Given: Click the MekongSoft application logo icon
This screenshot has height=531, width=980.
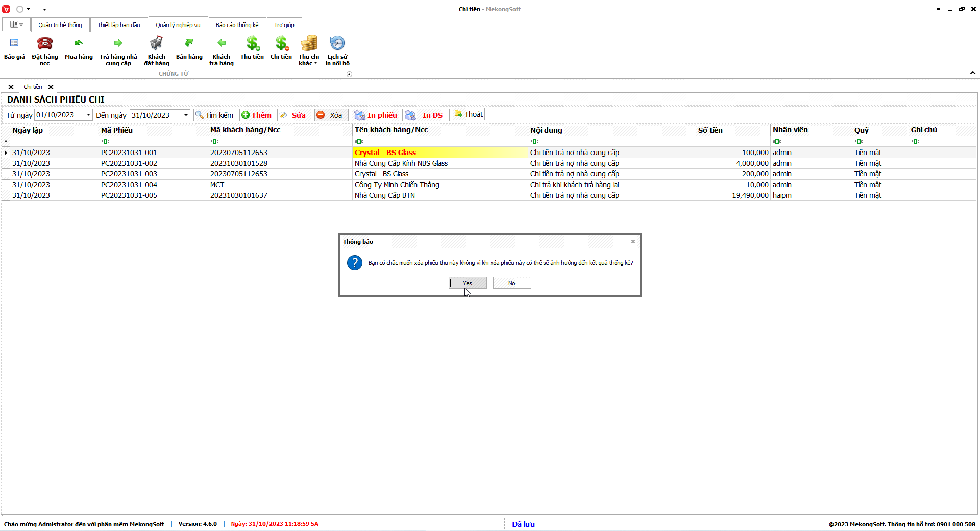Looking at the screenshot, I should pyautogui.click(x=6, y=9).
